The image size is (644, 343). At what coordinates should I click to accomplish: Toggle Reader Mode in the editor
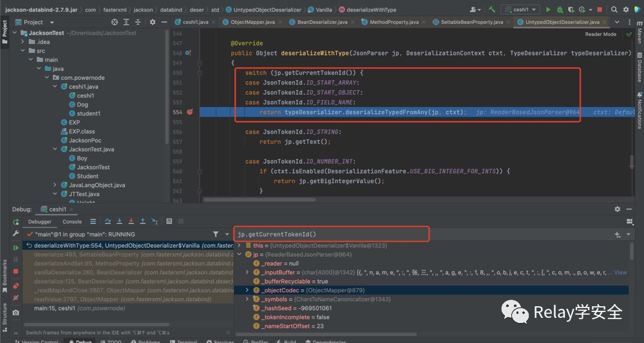pos(600,34)
